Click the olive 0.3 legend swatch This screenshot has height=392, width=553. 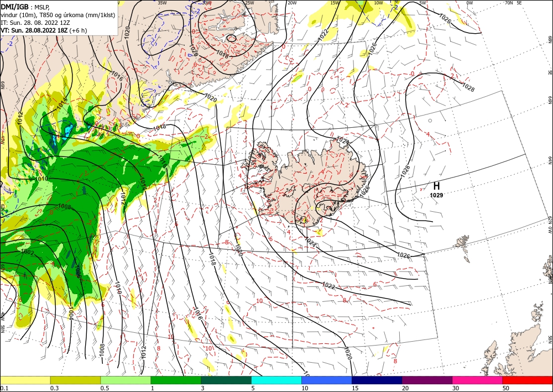[x=75, y=380]
